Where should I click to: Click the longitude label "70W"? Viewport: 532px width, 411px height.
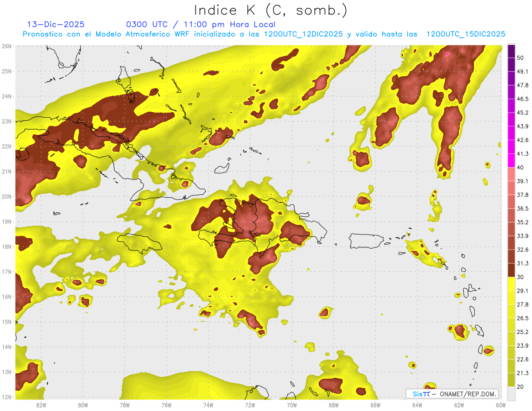click(x=292, y=405)
